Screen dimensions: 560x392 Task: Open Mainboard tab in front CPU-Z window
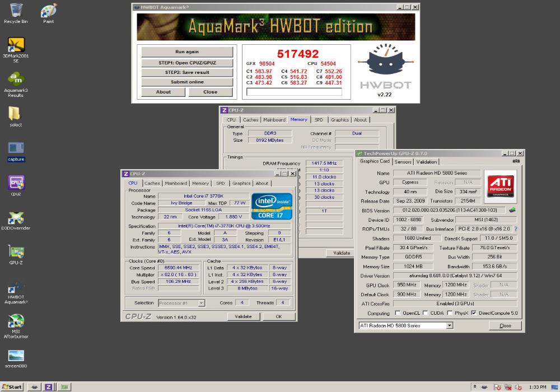pyautogui.click(x=176, y=183)
